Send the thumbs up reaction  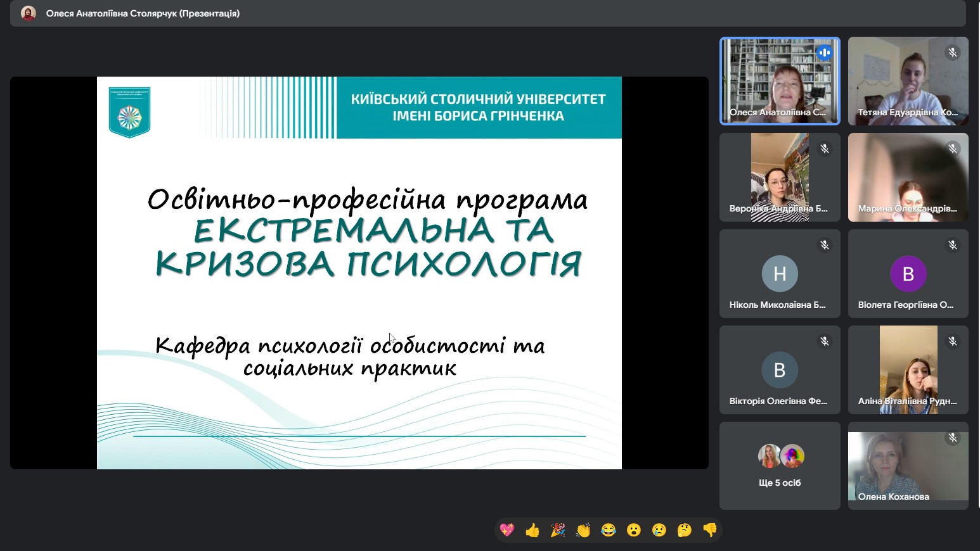click(x=532, y=530)
